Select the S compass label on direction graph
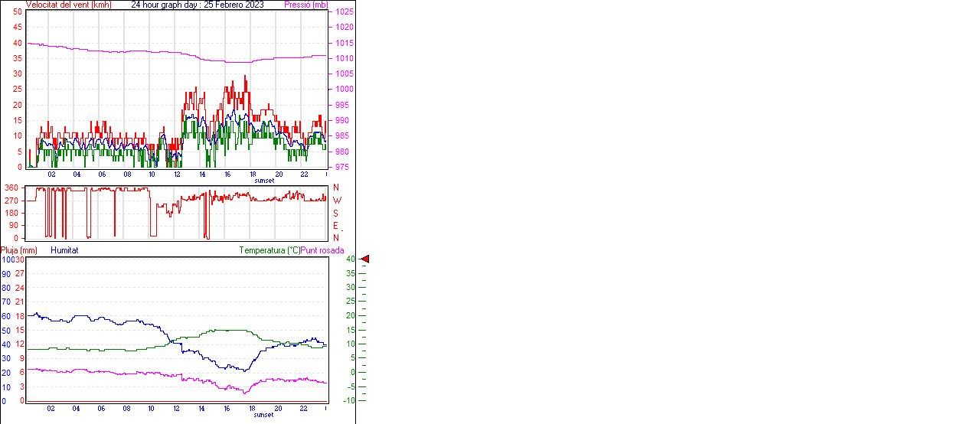This screenshot has width=980, height=424. (x=336, y=213)
